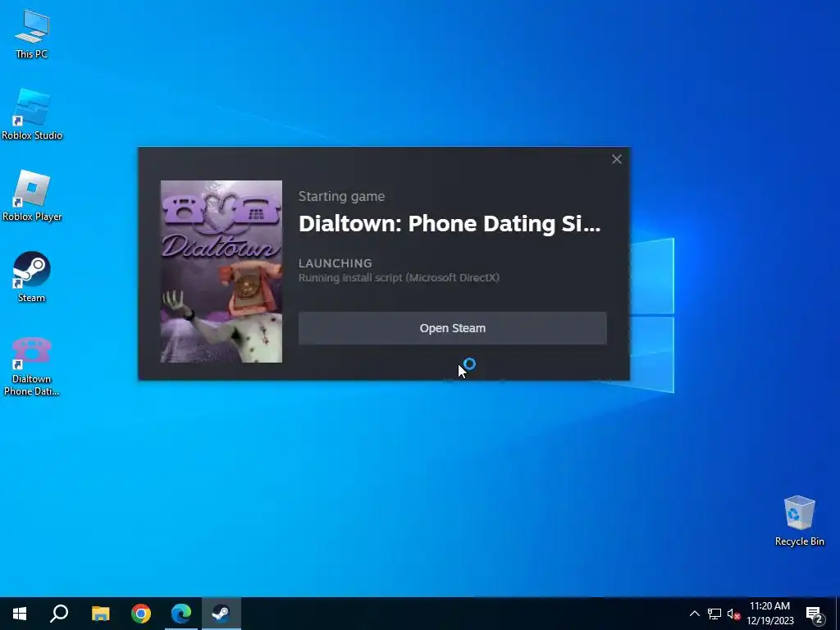
Task: Select the This PC desktop icon
Action: (x=32, y=34)
